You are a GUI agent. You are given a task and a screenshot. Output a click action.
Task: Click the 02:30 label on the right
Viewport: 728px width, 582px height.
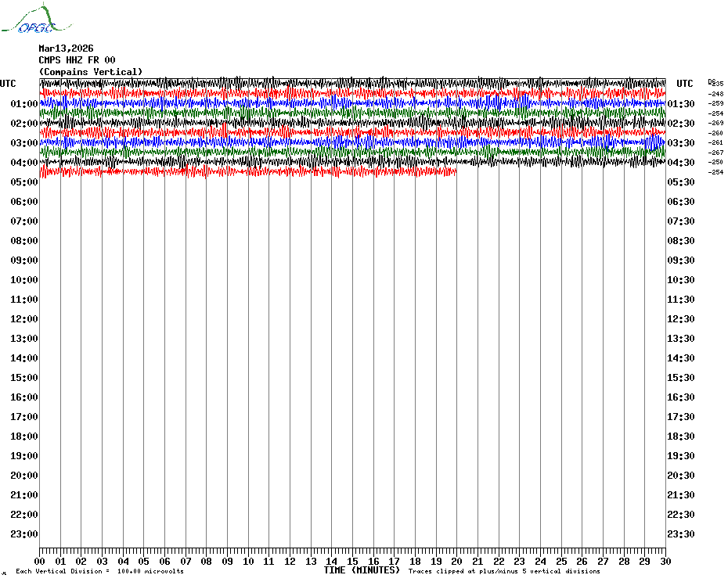pyautogui.click(x=681, y=123)
